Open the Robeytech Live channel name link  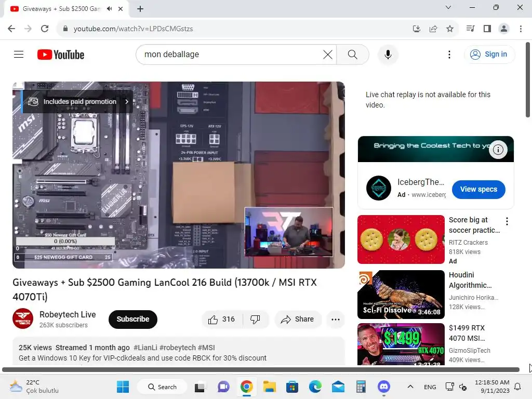tap(68, 314)
